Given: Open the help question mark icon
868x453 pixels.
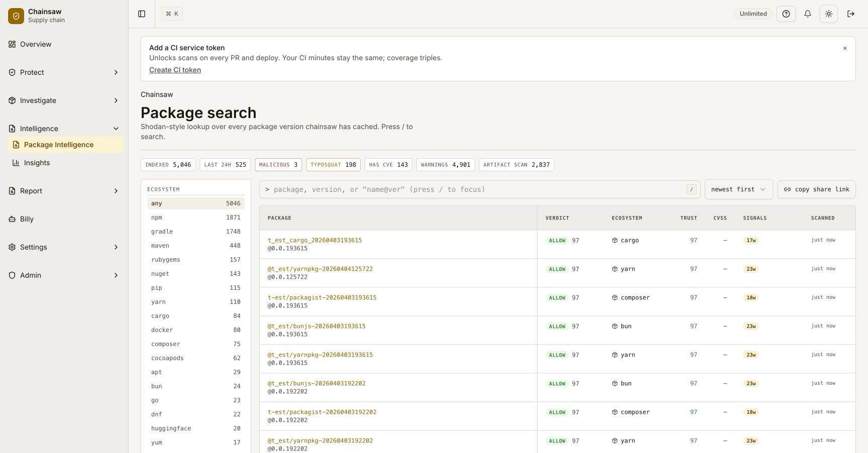Looking at the screenshot, I should click(x=786, y=14).
